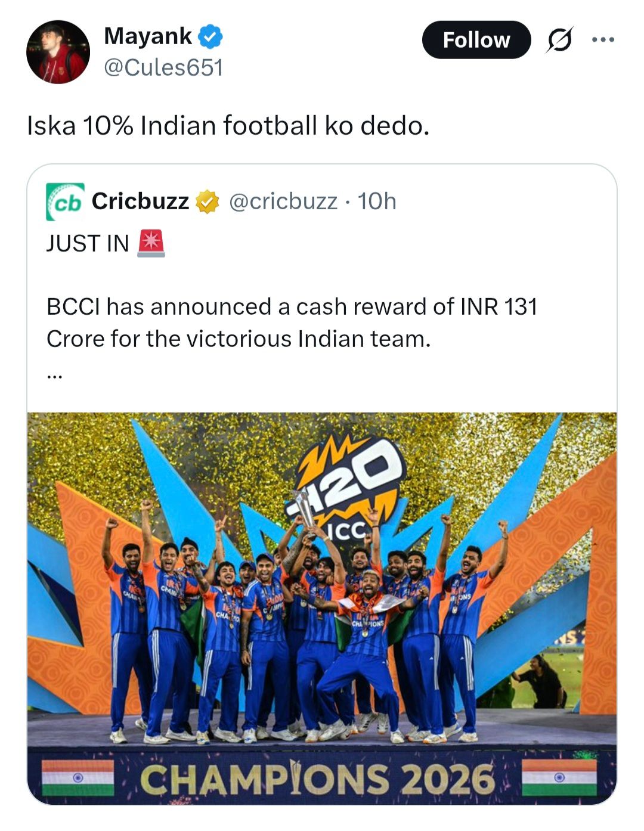This screenshot has height=831, width=644.
Task: Open the BCCI cash reward quoted text
Action: point(292,323)
